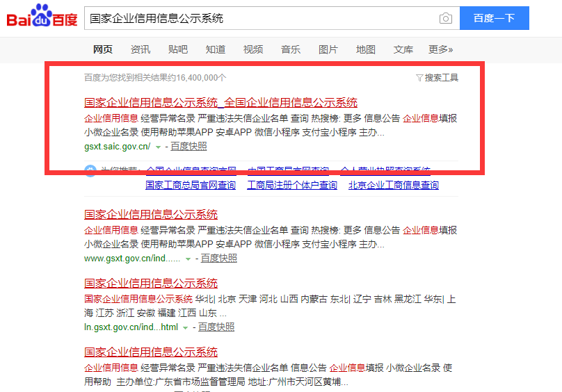Viewport: 562px width, 392px height.
Task: Open related search 北京企业工商信息查询
Action: (394, 186)
